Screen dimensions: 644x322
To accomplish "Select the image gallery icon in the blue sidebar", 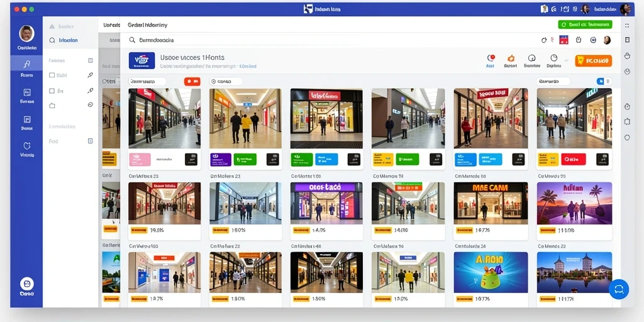I will pos(26,92).
